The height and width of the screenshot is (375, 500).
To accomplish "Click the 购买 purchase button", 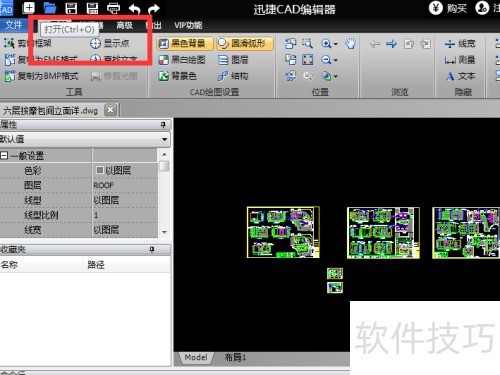I will click(x=448, y=8).
